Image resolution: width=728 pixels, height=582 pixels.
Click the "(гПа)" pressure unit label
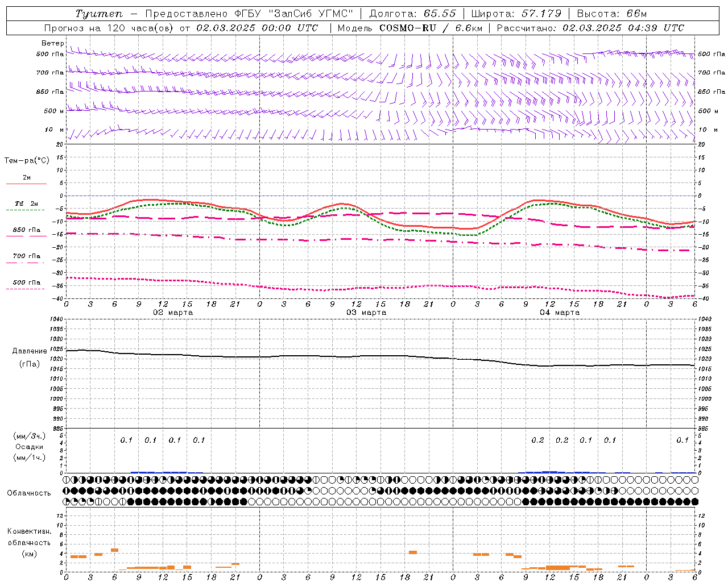[30, 364]
